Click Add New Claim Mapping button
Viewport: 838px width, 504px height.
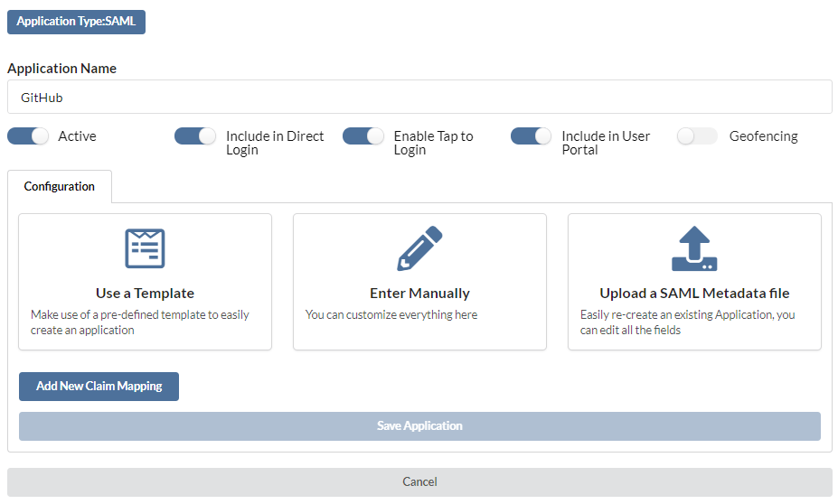click(x=99, y=386)
